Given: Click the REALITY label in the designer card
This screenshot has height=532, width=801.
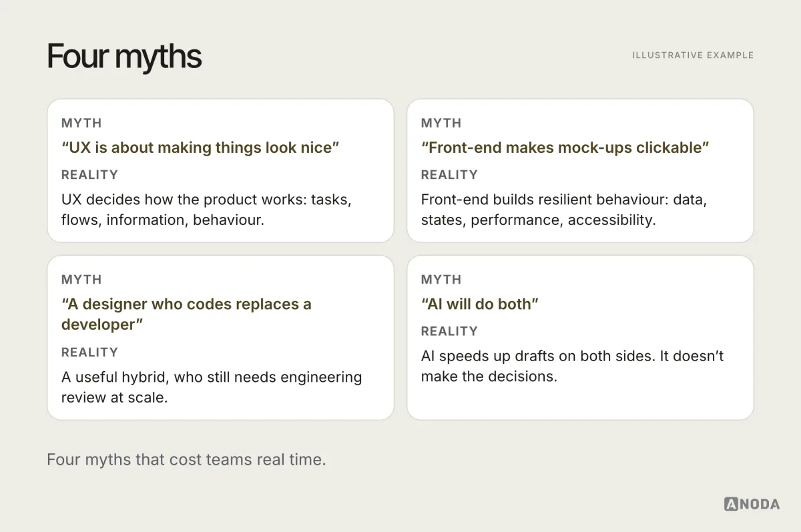Looking at the screenshot, I should (89, 352).
